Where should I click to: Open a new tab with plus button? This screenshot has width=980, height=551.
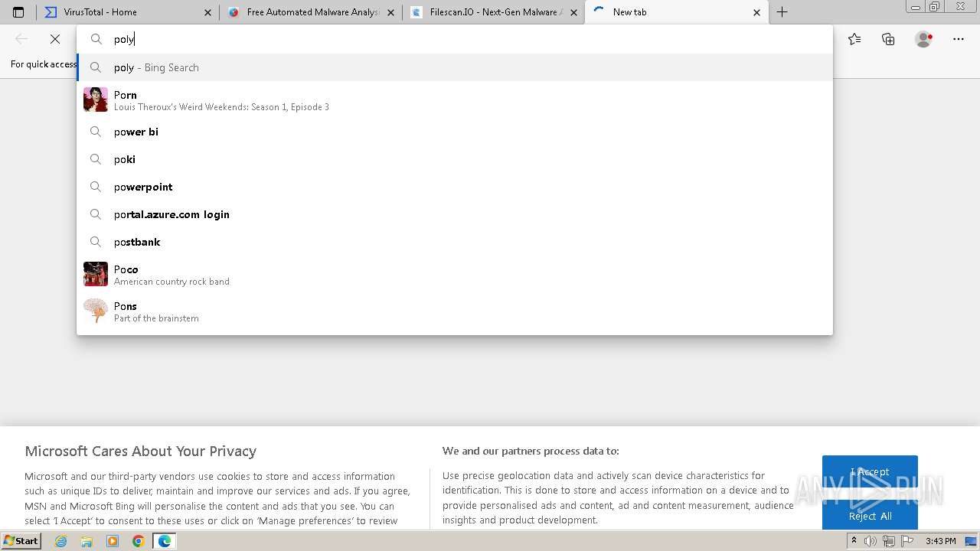pyautogui.click(x=782, y=12)
